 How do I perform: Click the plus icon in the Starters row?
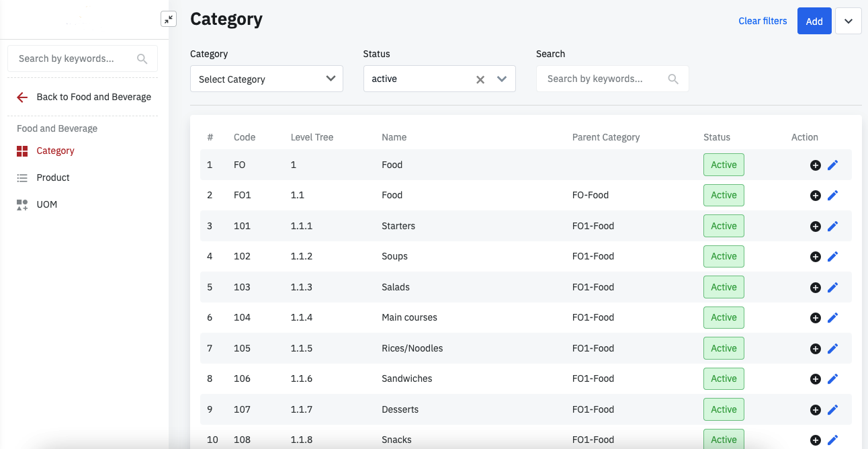[x=815, y=227]
